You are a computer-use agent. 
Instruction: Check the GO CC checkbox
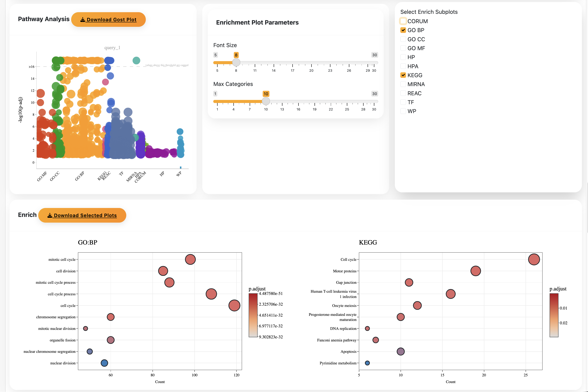tap(403, 39)
